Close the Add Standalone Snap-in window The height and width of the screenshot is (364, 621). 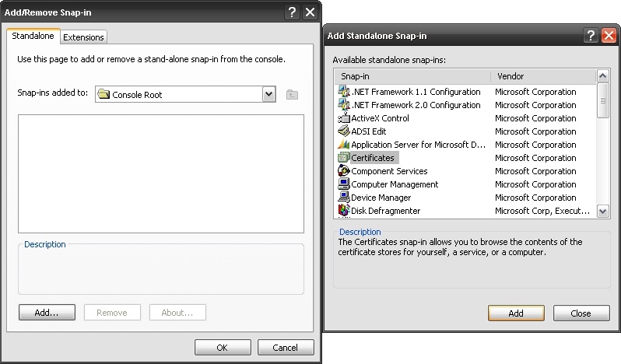609,36
